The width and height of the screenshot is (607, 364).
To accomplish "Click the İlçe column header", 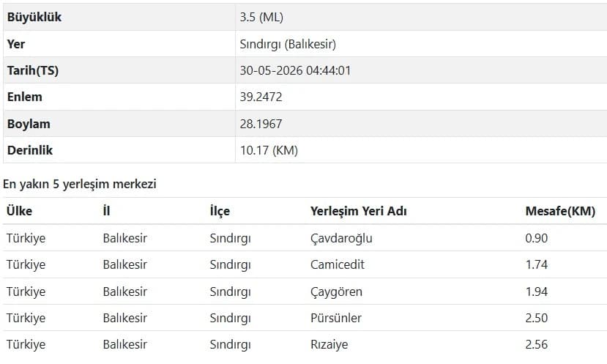I will click(x=220, y=211).
